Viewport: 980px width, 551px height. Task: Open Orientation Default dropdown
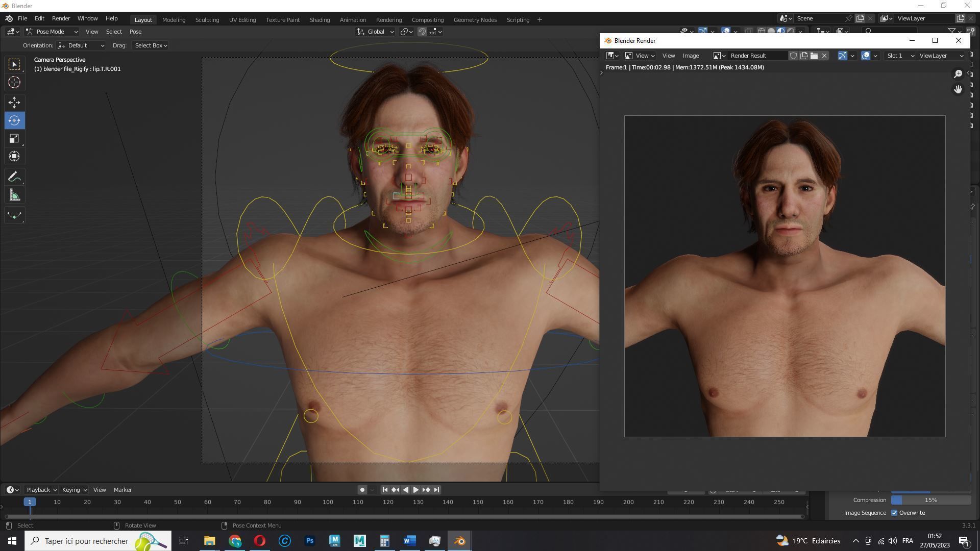pos(81,45)
